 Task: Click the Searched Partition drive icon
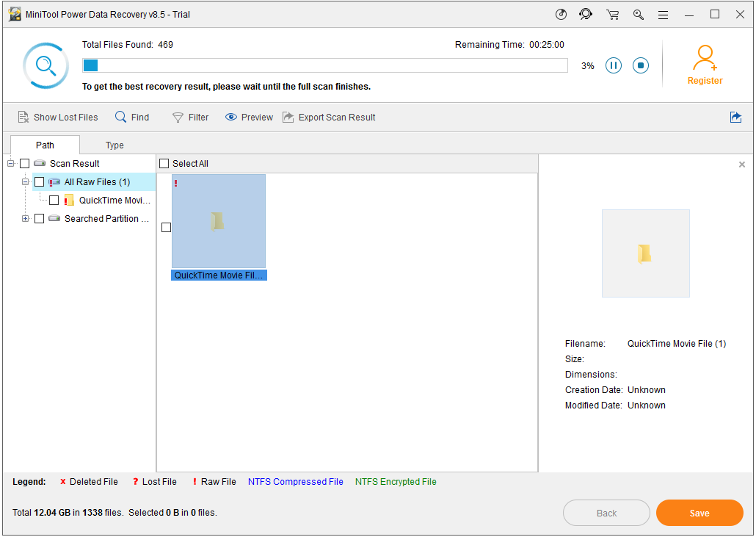point(54,219)
